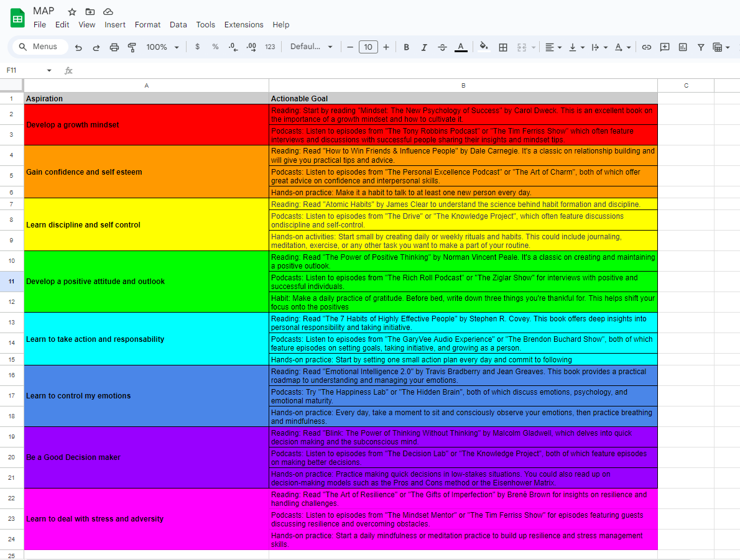740x560 pixels.
Task: Toggle strikethrough formatting
Action: tap(442, 47)
